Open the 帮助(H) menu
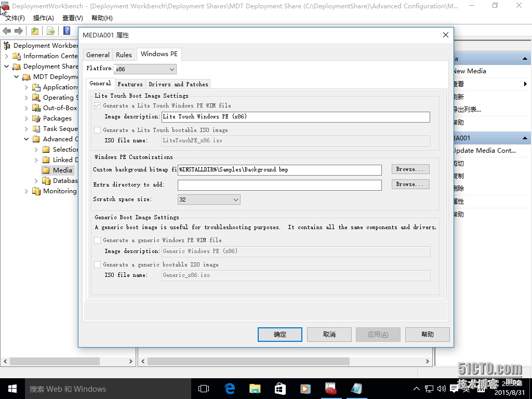532x399 pixels. (102, 18)
